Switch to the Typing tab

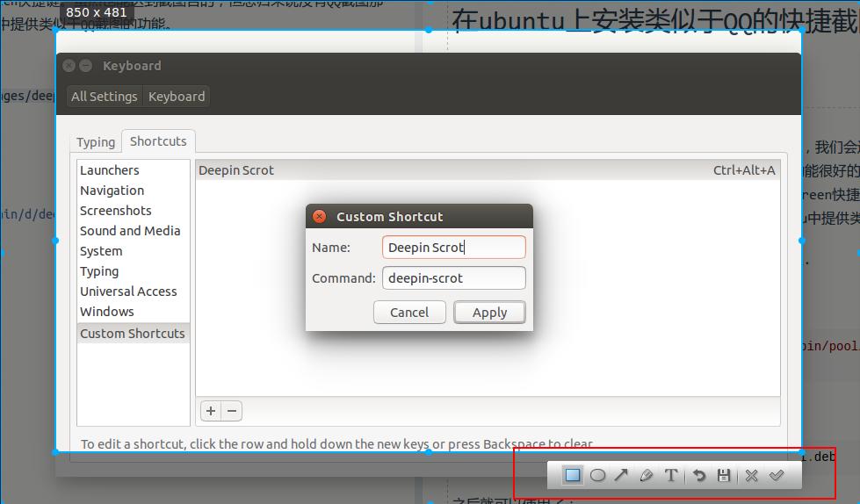click(96, 141)
